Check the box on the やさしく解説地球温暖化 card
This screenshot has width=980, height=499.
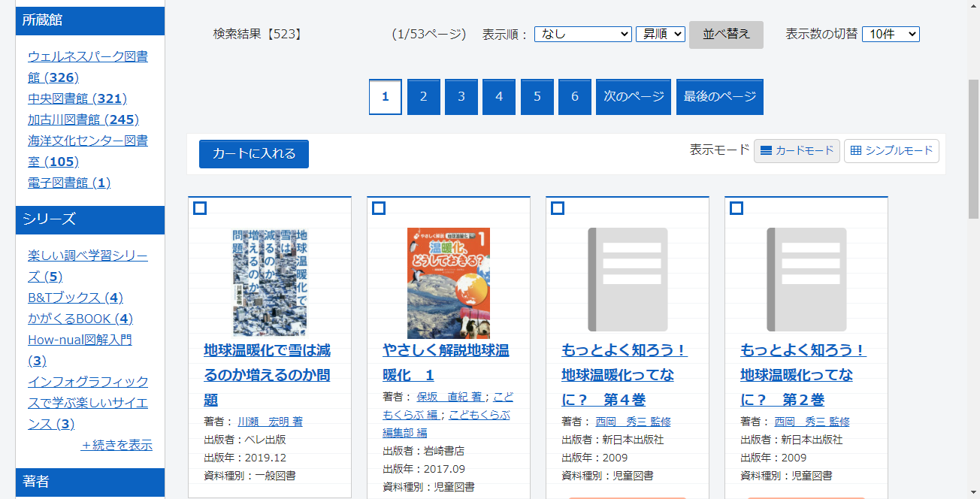(x=379, y=208)
